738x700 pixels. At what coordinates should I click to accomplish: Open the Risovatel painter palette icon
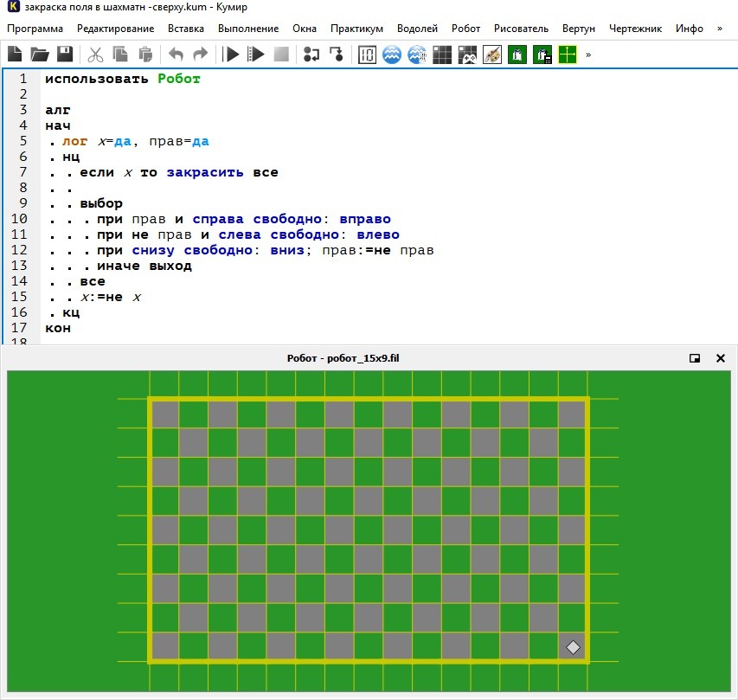(492, 55)
